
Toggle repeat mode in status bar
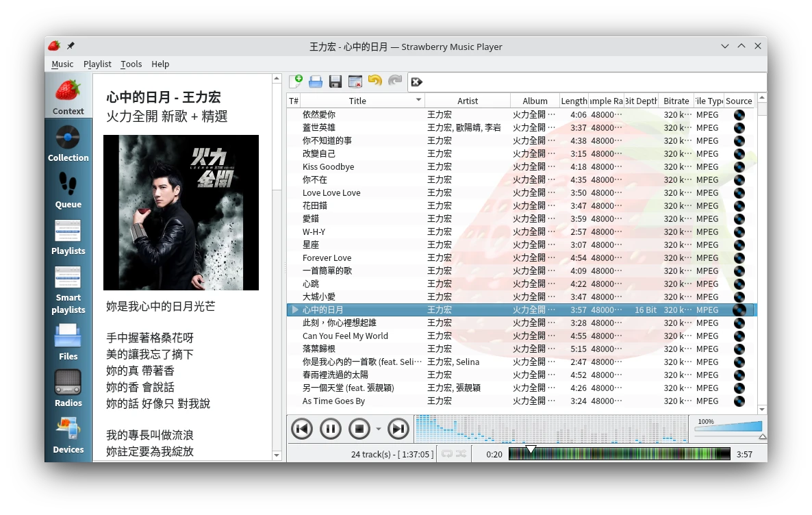coord(447,454)
